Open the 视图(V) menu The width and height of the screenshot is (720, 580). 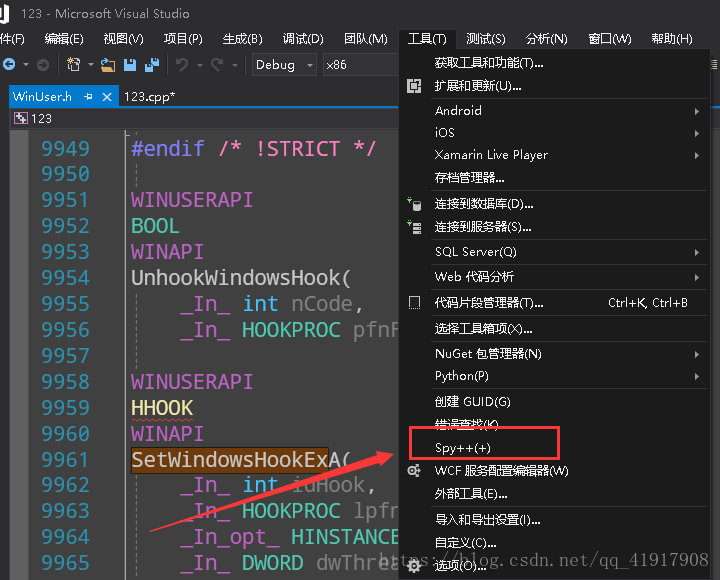(x=124, y=39)
